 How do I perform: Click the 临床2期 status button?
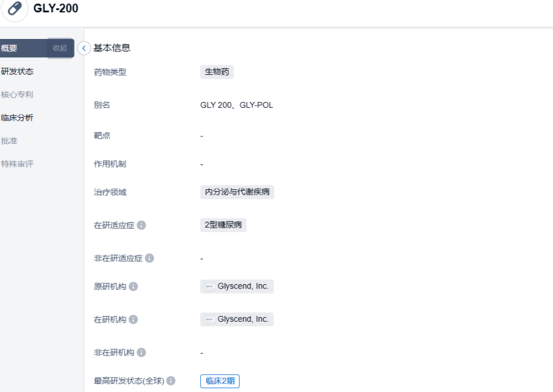[220, 382]
